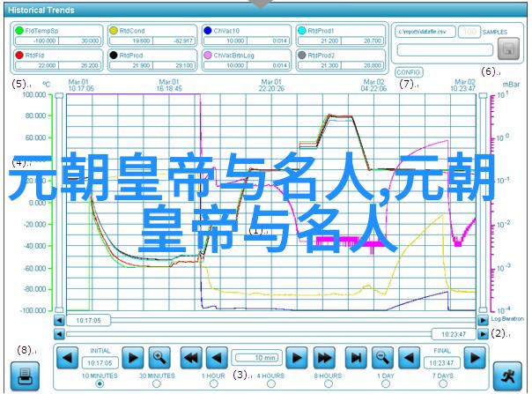
Task: Click RtdProd value 29.100
Action: [174, 65]
